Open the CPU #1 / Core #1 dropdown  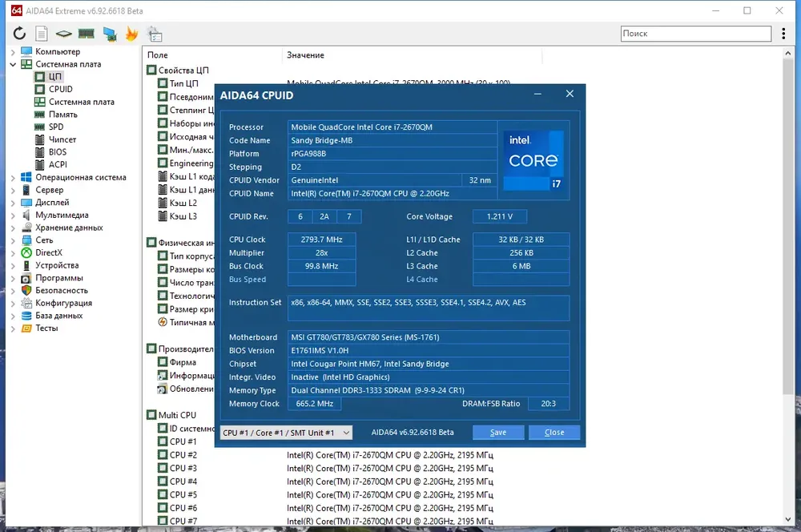coord(286,433)
